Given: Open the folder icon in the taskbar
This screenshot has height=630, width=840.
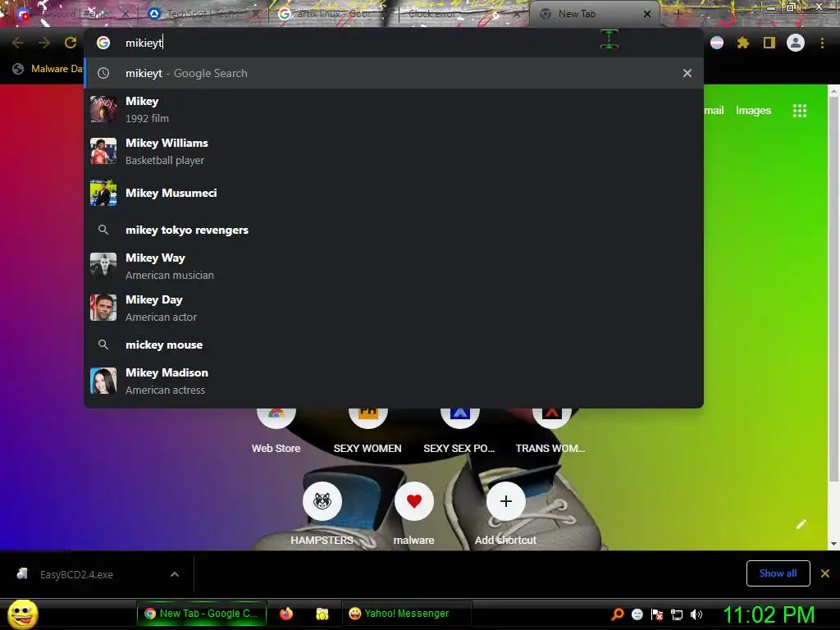Looking at the screenshot, I should 322,614.
